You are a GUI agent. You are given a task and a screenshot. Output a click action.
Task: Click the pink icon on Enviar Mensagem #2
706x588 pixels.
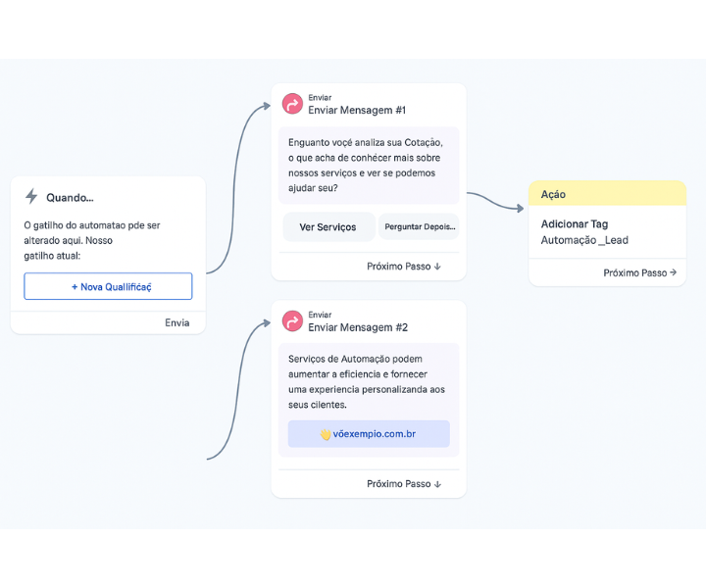[x=292, y=320]
